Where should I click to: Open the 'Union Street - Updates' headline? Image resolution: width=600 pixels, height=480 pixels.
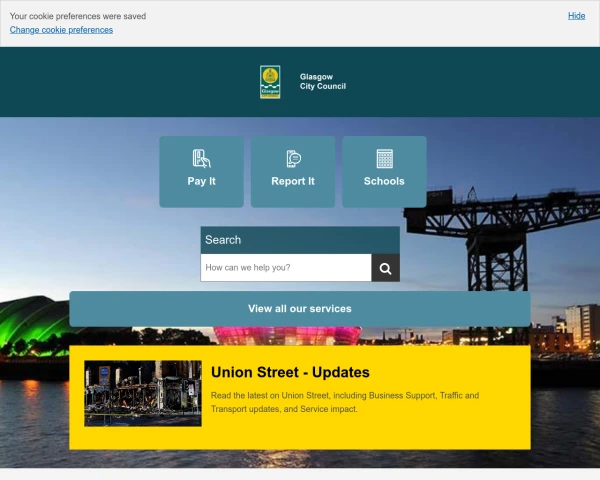pos(290,373)
